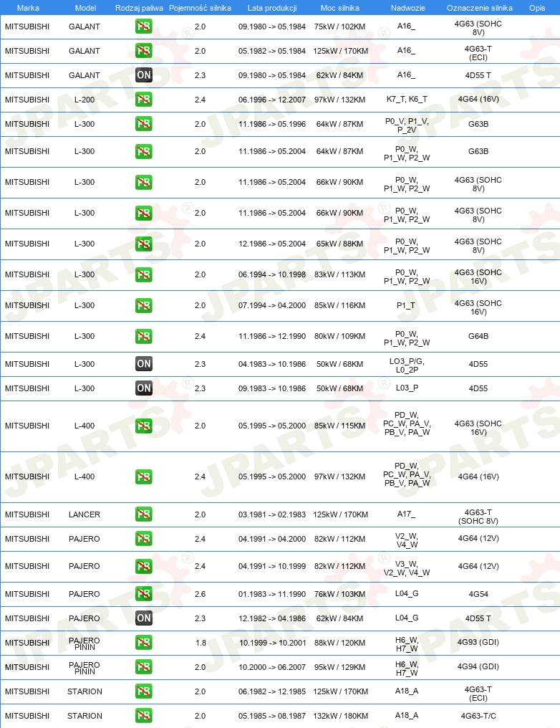Screen dimensions: 560x728
Task: Click the Oznaczenie silnika column header
Action: pyautogui.click(x=480, y=8)
